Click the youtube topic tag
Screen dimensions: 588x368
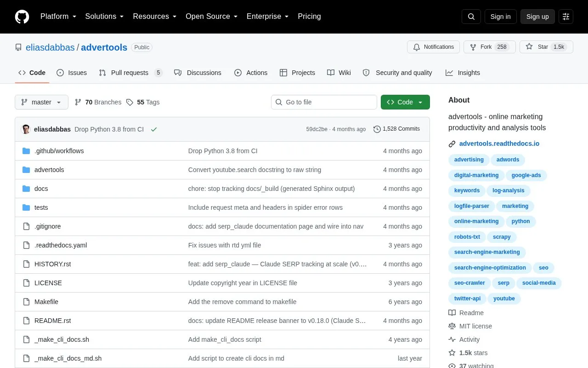point(504,299)
